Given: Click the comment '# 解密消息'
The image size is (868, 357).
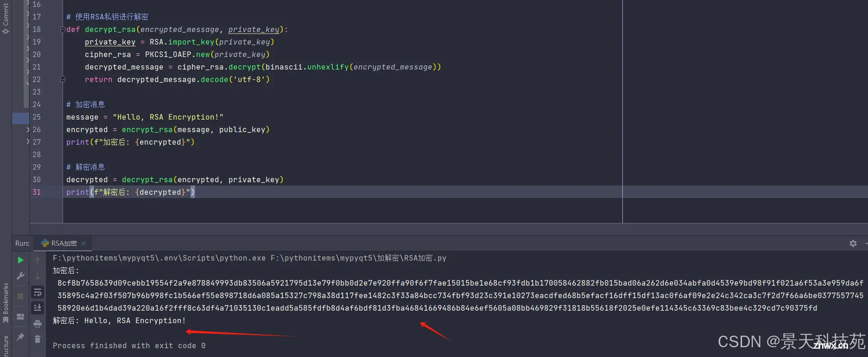Looking at the screenshot, I should (86, 167).
